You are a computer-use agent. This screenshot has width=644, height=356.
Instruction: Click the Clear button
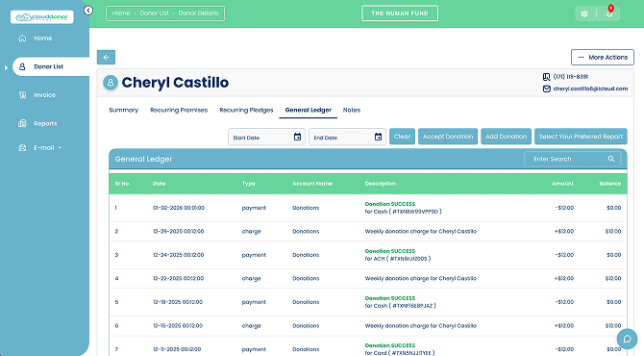pos(402,137)
